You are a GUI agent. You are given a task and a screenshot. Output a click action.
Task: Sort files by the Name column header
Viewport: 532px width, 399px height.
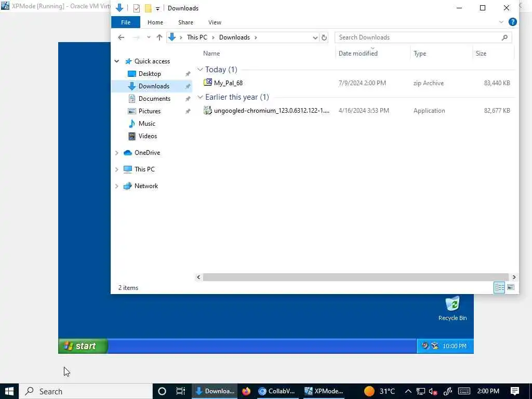coord(211,54)
